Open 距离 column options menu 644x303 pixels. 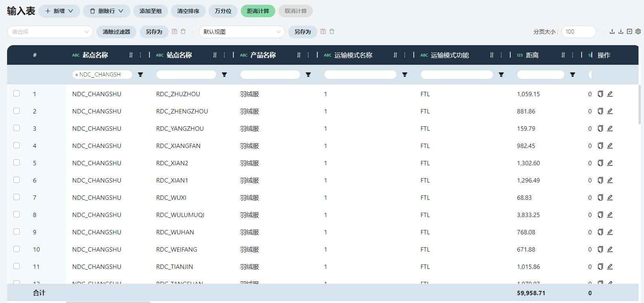[573, 55]
